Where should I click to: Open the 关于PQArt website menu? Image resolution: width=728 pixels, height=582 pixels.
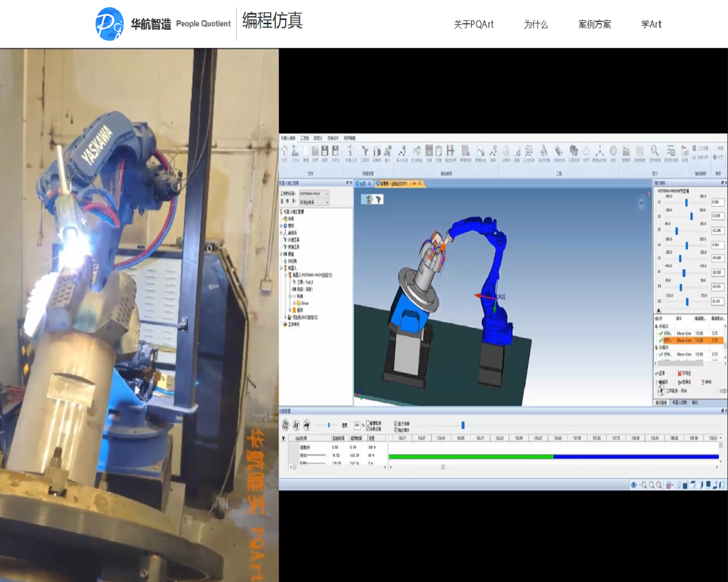(x=473, y=24)
